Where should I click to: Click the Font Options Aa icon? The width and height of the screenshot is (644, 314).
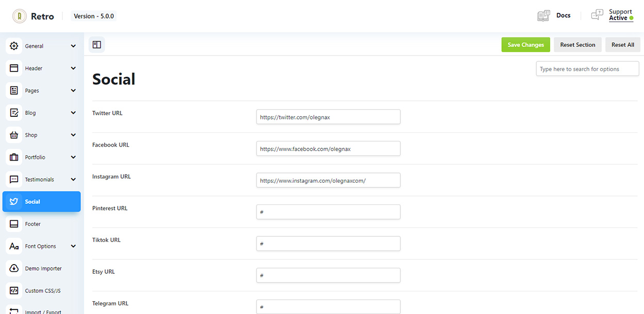(x=14, y=246)
